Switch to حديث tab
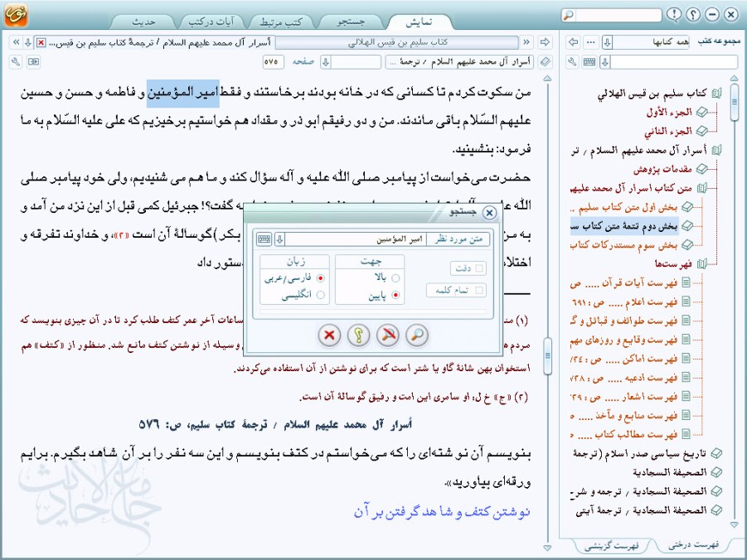The image size is (747, 560). pyautogui.click(x=143, y=22)
